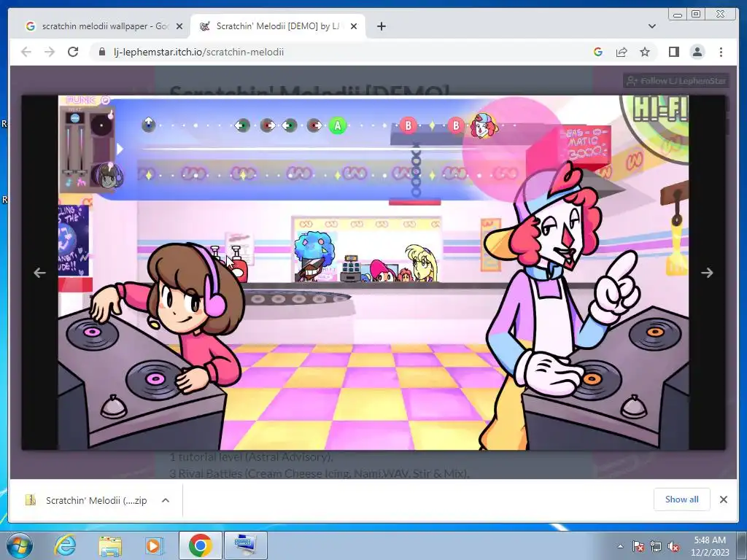Image resolution: width=747 pixels, height=560 pixels.
Task: Close the Scratchin' Melodii [DEMO] tab
Action: tap(354, 26)
